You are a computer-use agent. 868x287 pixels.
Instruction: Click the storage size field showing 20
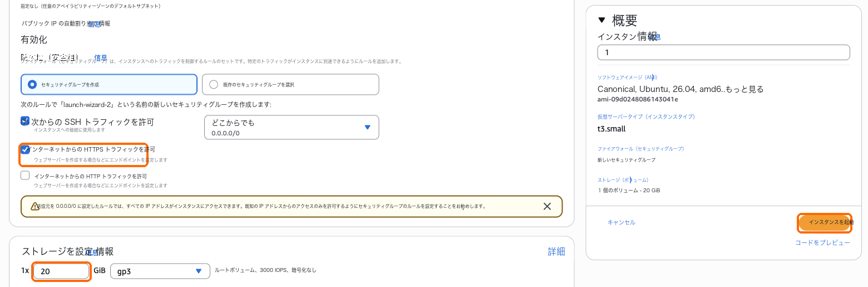tap(61, 271)
